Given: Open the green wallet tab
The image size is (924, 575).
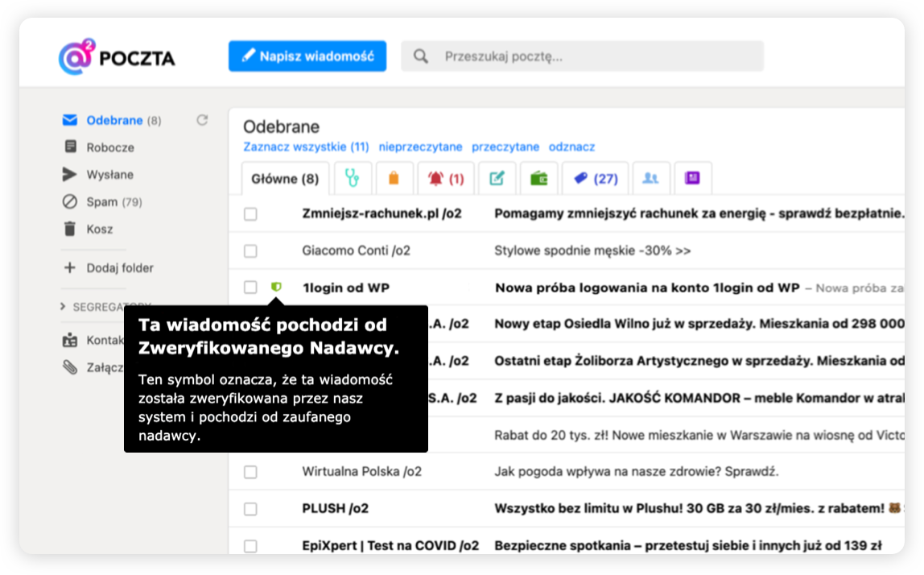Looking at the screenshot, I should pos(538,178).
